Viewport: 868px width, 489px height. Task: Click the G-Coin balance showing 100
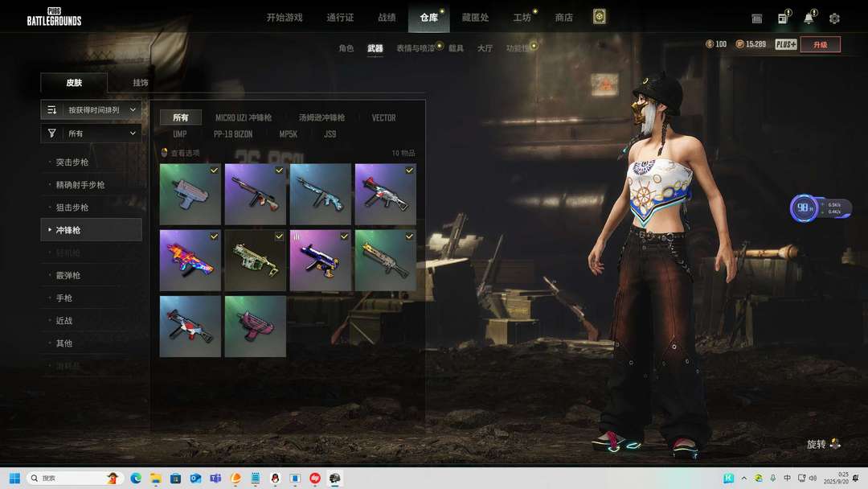tap(716, 43)
